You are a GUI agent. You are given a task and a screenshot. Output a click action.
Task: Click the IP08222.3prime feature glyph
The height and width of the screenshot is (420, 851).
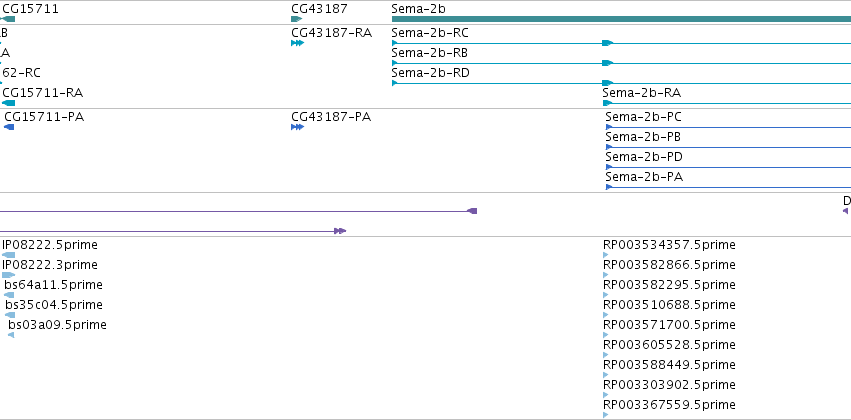(8, 275)
